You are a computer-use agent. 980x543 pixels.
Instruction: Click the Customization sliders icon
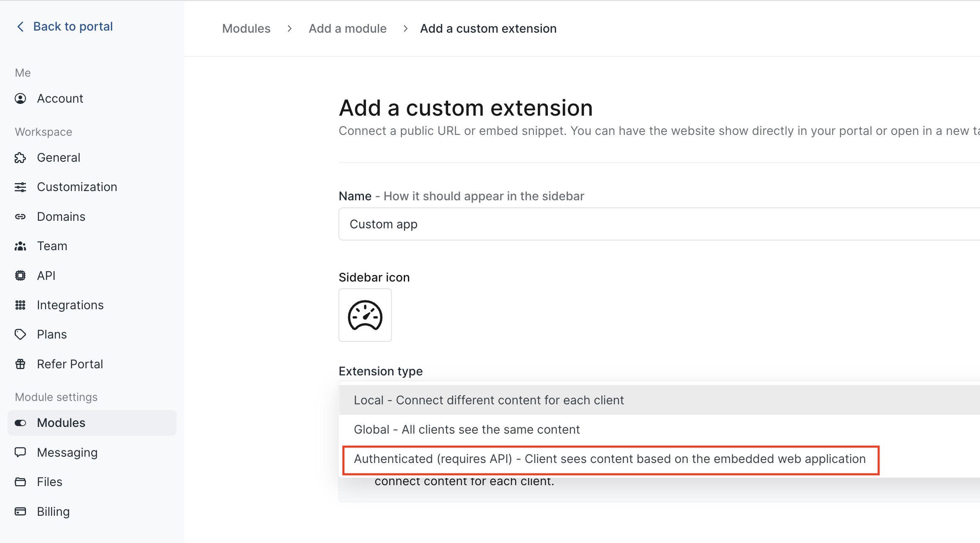click(20, 187)
